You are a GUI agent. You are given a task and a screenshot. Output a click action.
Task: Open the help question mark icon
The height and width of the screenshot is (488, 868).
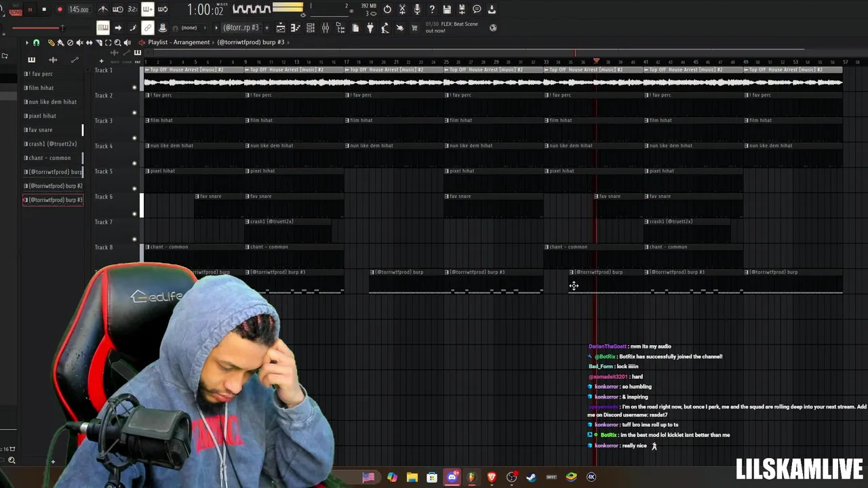(432, 9)
